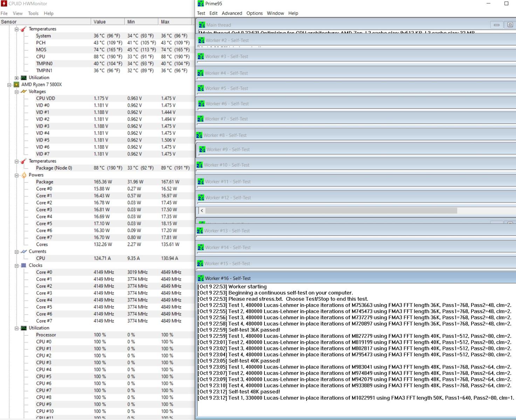Click the AMD Ryzen 7 5800X chip icon
This screenshot has height=420, width=516.
click(x=16, y=85)
